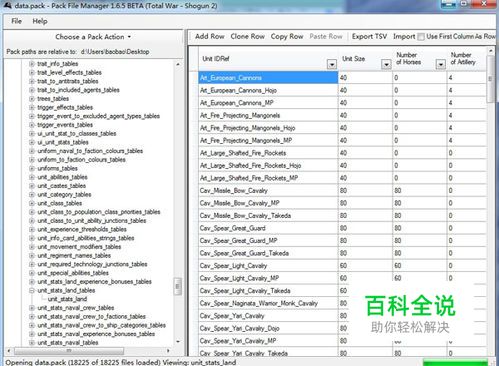Select unit_category_tables in the tree
Image resolution: width=499 pixels, height=366 pixels.
64,194
